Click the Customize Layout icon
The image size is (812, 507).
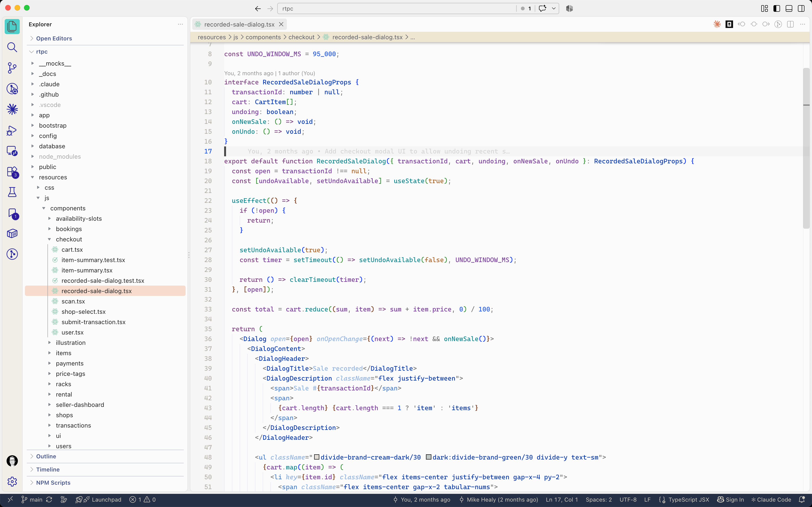(764, 9)
